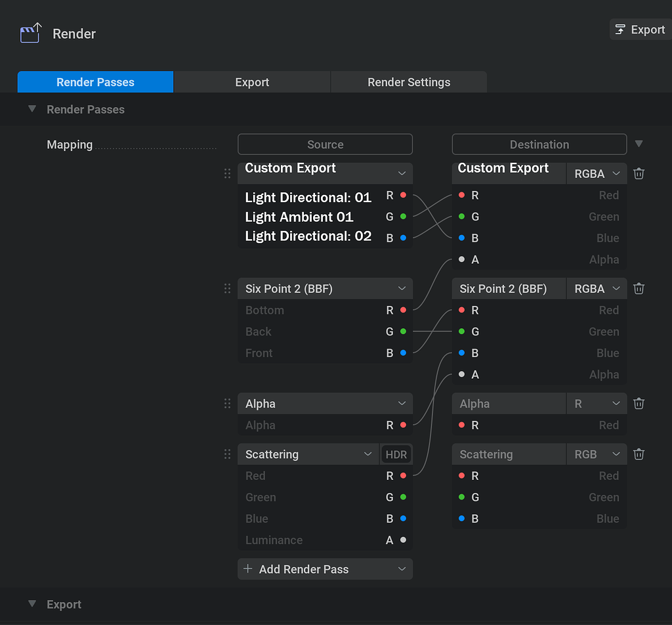Collapse the Render Passes section
The width and height of the screenshot is (672, 625).
point(32,109)
